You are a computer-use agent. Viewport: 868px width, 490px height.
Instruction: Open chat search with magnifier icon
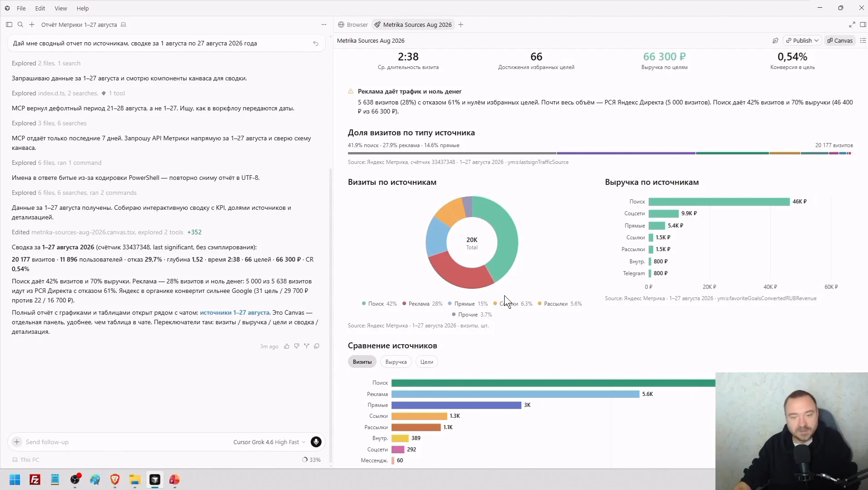tap(20, 25)
